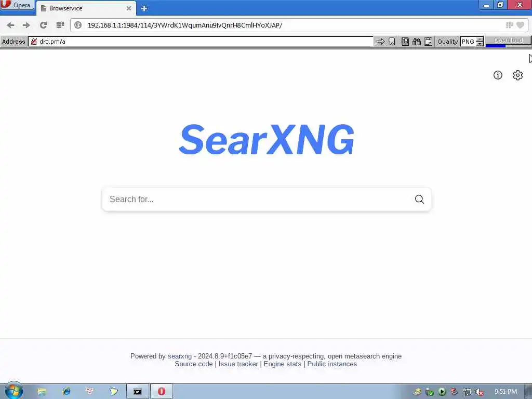Click the SearXNG logo
The height and width of the screenshot is (399, 532).
point(267,139)
